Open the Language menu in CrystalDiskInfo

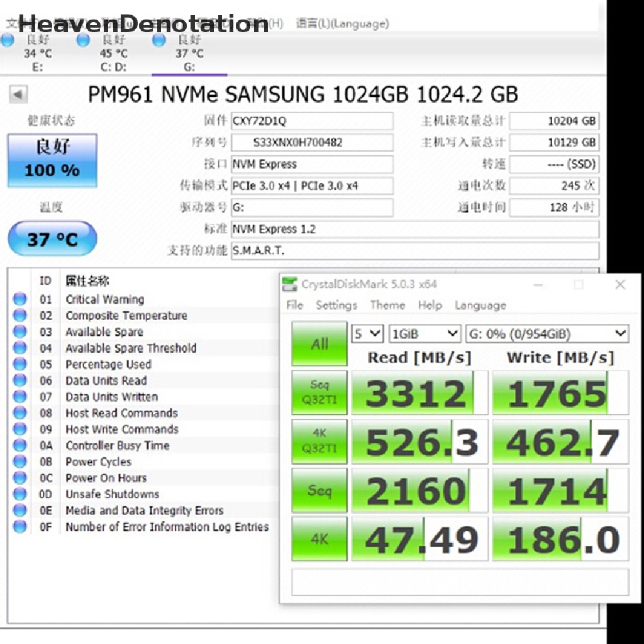coord(342,23)
